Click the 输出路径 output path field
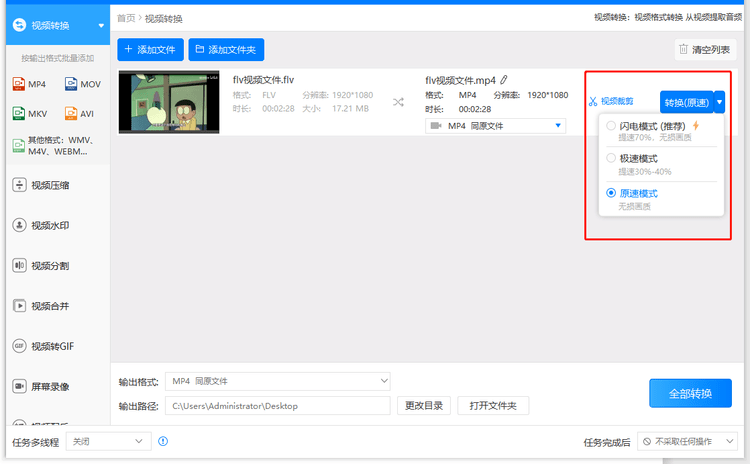 pyautogui.click(x=277, y=406)
